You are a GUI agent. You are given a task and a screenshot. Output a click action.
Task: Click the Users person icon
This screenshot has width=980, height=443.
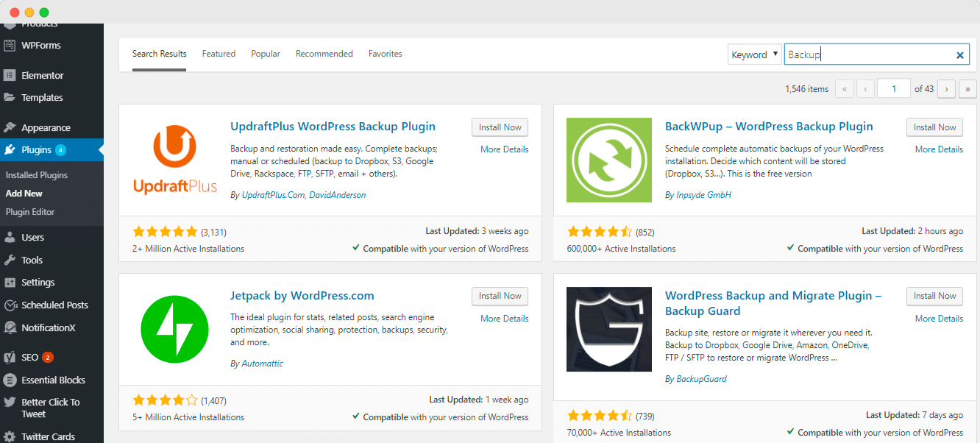10,238
